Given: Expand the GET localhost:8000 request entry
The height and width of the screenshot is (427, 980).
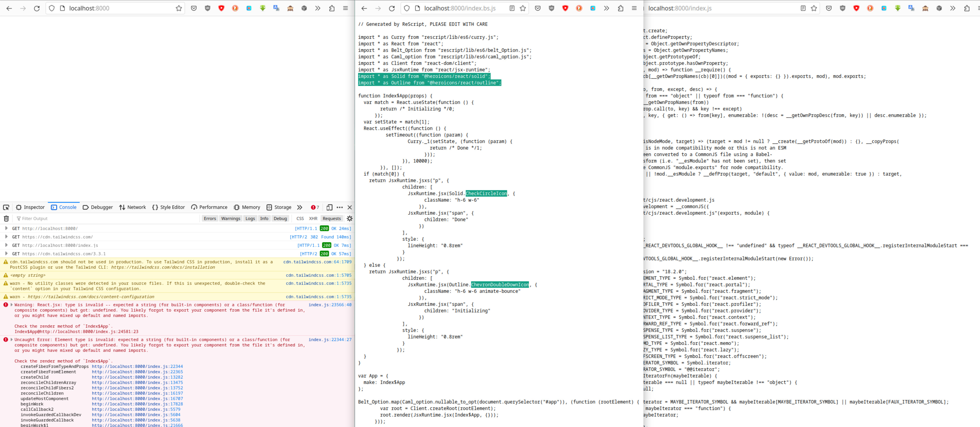Looking at the screenshot, I should click(6, 228).
